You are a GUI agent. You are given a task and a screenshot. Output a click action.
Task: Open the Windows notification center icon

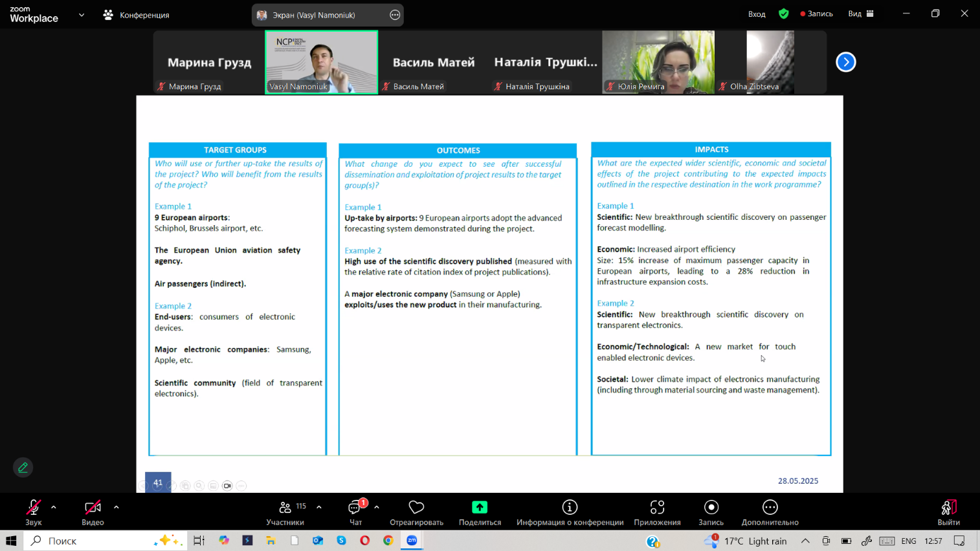click(x=959, y=541)
